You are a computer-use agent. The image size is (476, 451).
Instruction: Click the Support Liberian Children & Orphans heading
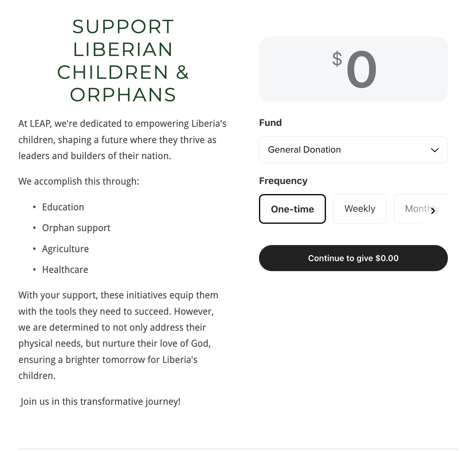tap(123, 60)
